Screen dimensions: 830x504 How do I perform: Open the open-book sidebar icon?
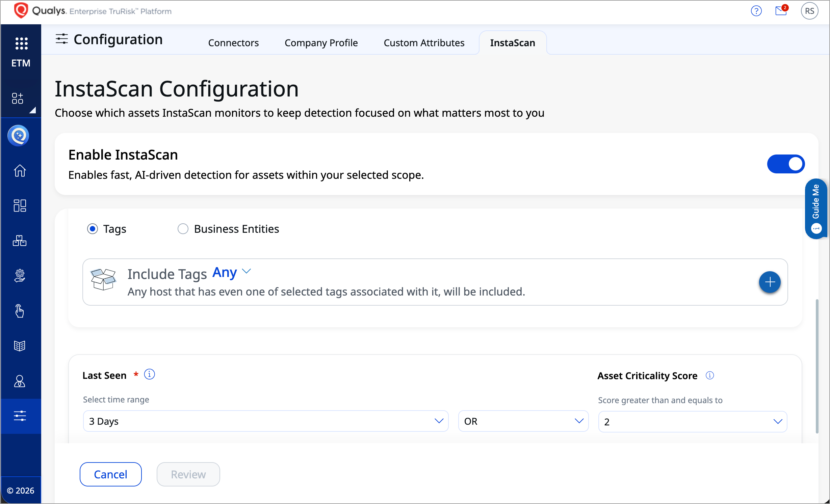pyautogui.click(x=20, y=346)
